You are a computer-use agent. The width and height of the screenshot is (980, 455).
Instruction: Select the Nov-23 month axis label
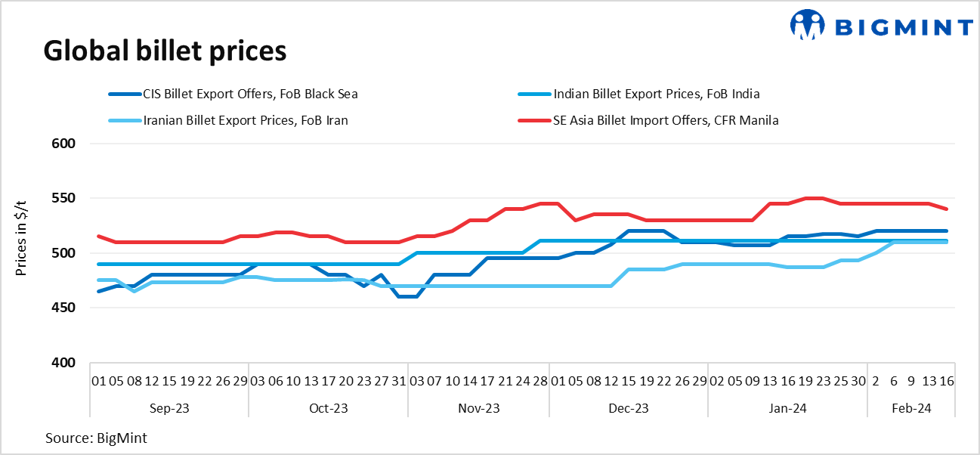pos(479,408)
